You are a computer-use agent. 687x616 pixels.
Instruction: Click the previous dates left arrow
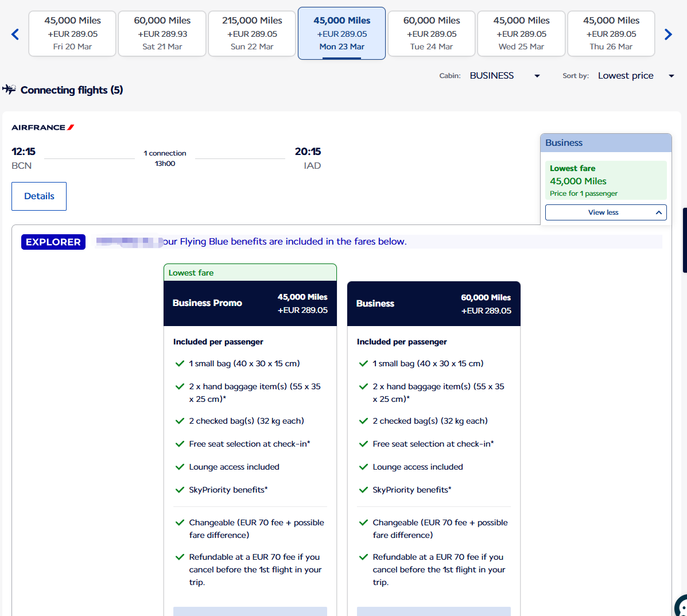[15, 34]
